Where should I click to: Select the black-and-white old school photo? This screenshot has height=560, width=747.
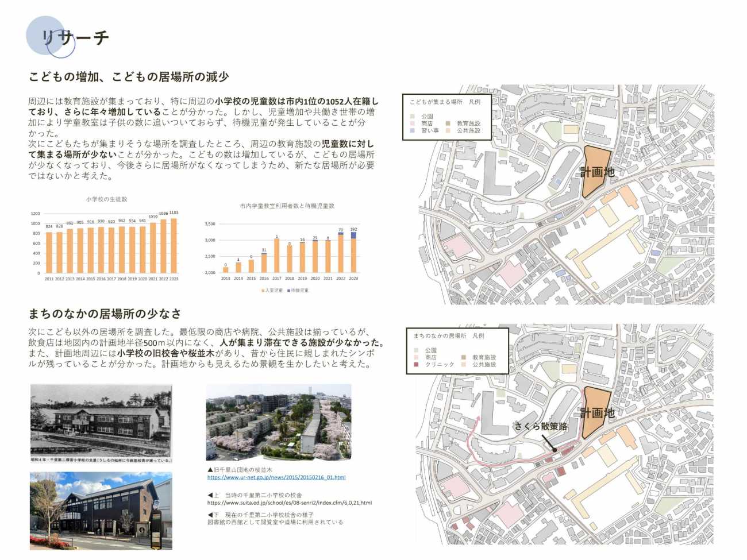coord(101,424)
